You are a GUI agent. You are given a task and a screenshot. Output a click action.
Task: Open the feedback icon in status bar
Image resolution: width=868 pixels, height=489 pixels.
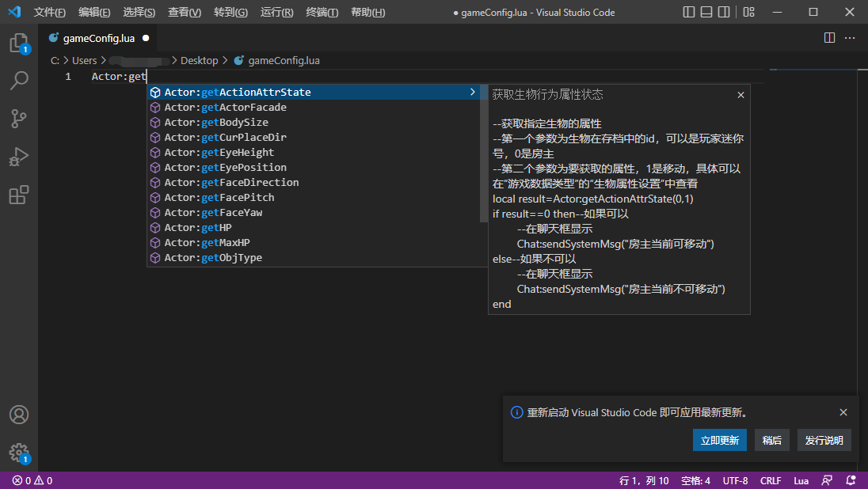(827, 481)
